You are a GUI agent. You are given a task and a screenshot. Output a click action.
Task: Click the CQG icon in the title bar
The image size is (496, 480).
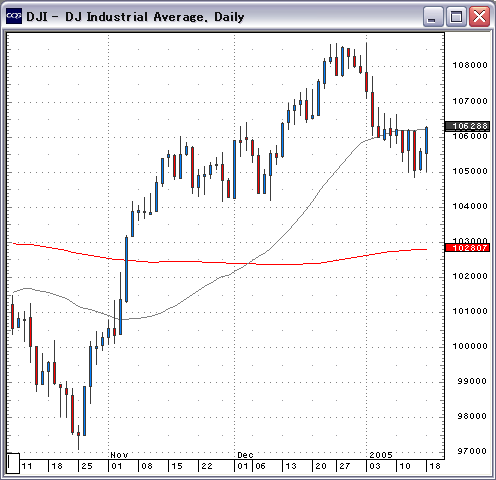[x=14, y=16]
